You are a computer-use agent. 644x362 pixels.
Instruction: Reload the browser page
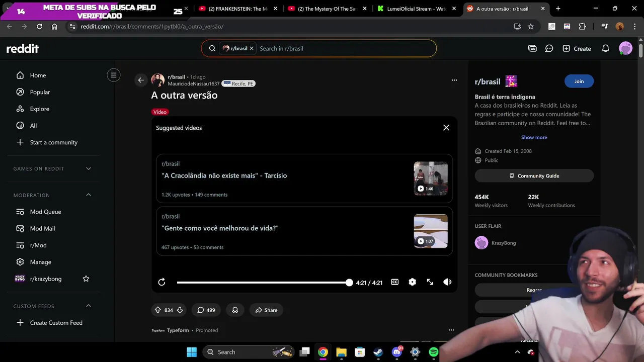[39, 27]
